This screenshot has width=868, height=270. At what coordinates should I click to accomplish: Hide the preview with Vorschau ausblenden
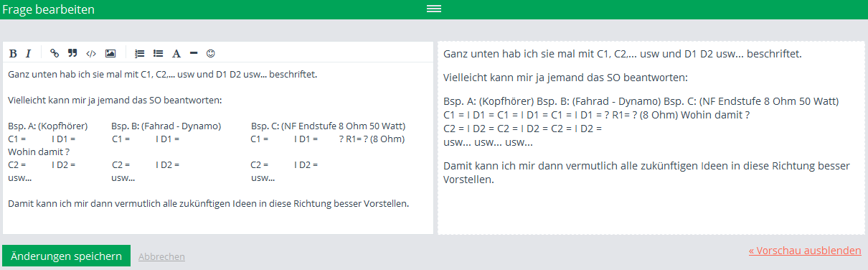[x=805, y=251]
